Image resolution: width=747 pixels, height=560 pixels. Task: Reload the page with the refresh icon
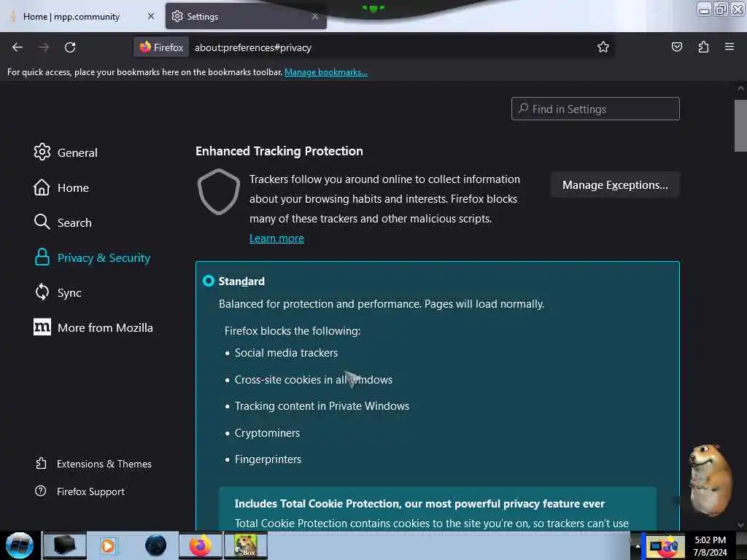70,47
